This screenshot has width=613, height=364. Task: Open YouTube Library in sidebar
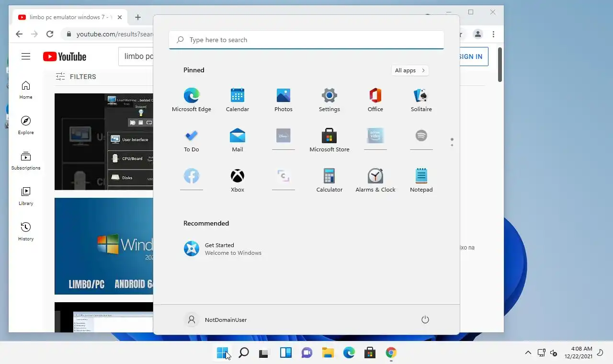(x=26, y=196)
